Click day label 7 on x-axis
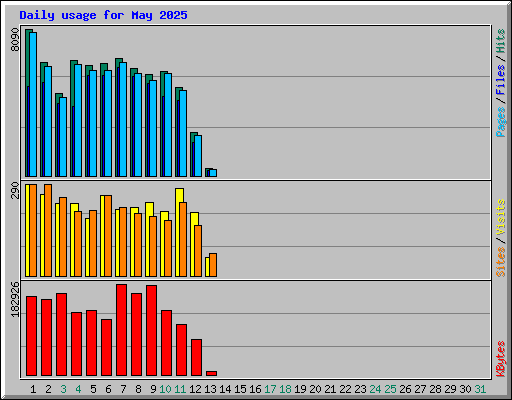This screenshot has width=512, height=400. [123, 389]
